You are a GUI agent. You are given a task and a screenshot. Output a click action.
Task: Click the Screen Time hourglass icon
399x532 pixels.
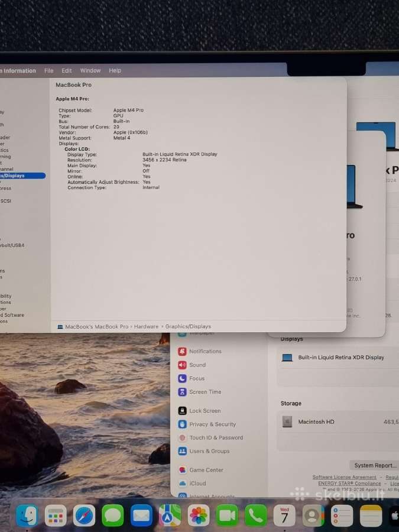tap(182, 392)
